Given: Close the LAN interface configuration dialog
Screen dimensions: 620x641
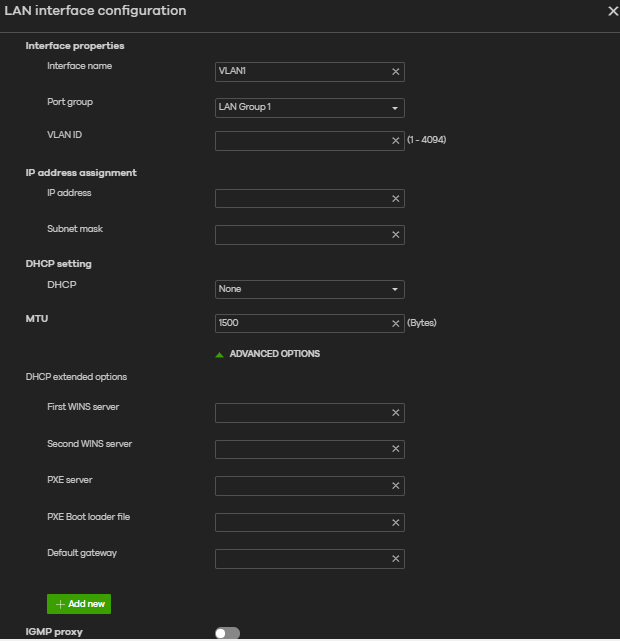Looking at the screenshot, I should (x=613, y=11).
